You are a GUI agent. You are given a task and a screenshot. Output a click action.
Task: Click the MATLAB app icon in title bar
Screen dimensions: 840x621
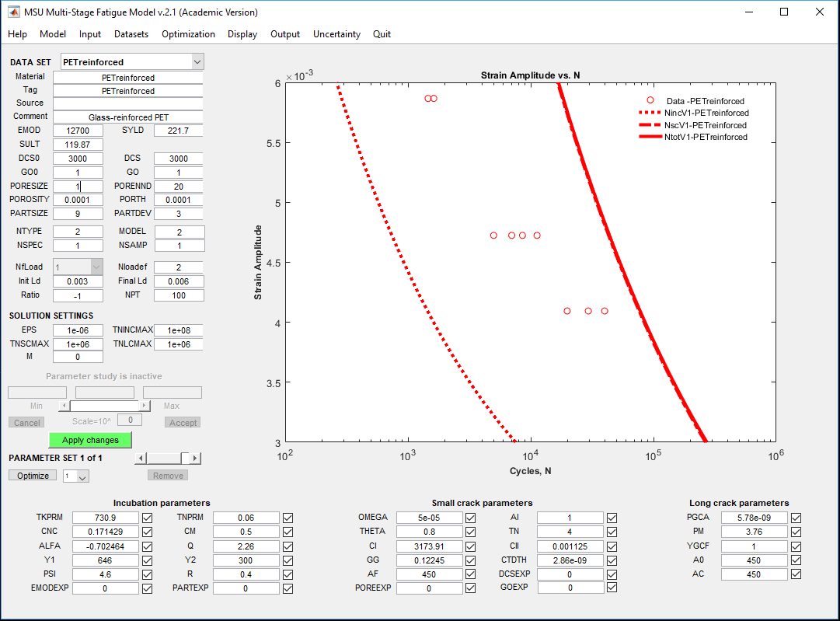point(14,12)
